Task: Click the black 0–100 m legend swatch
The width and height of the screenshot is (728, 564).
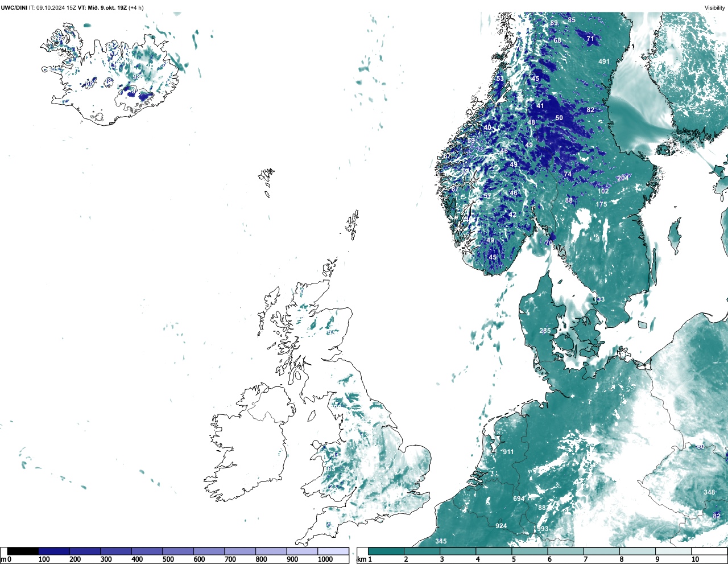Action: [x=23, y=551]
